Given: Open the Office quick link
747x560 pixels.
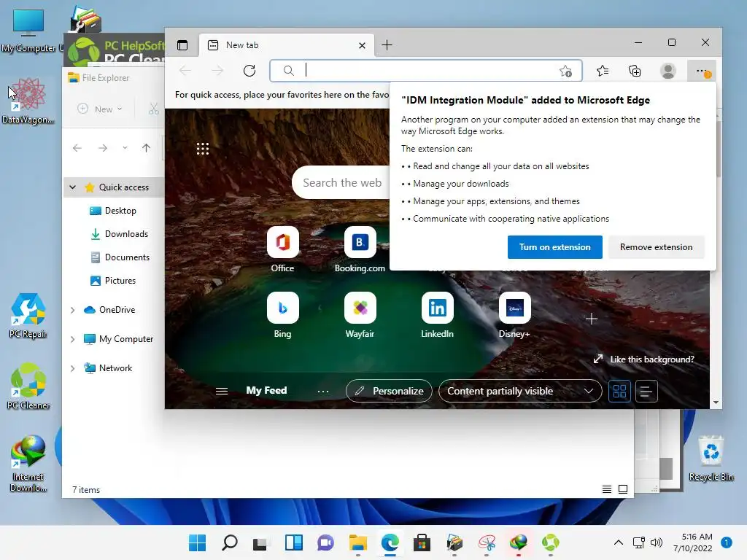Looking at the screenshot, I should [x=282, y=249].
